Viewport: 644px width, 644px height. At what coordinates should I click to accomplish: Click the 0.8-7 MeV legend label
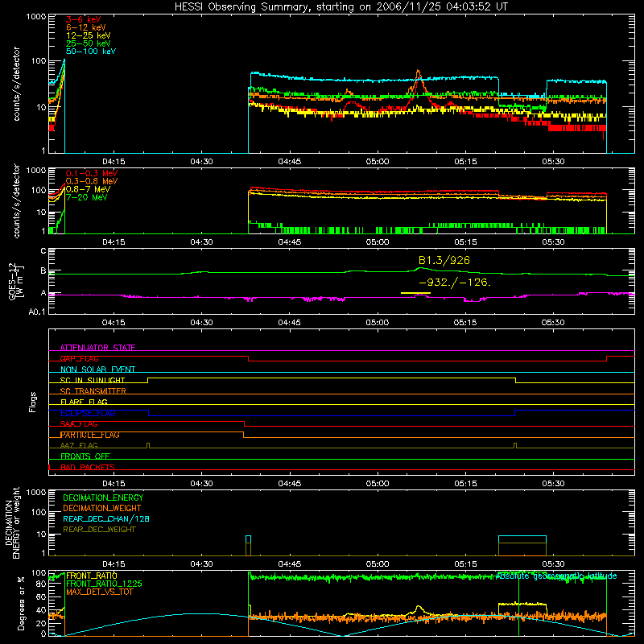[88, 189]
